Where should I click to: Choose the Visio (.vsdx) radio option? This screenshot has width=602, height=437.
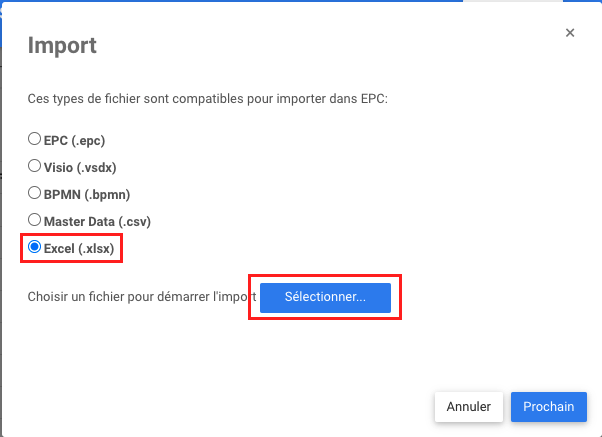point(35,167)
